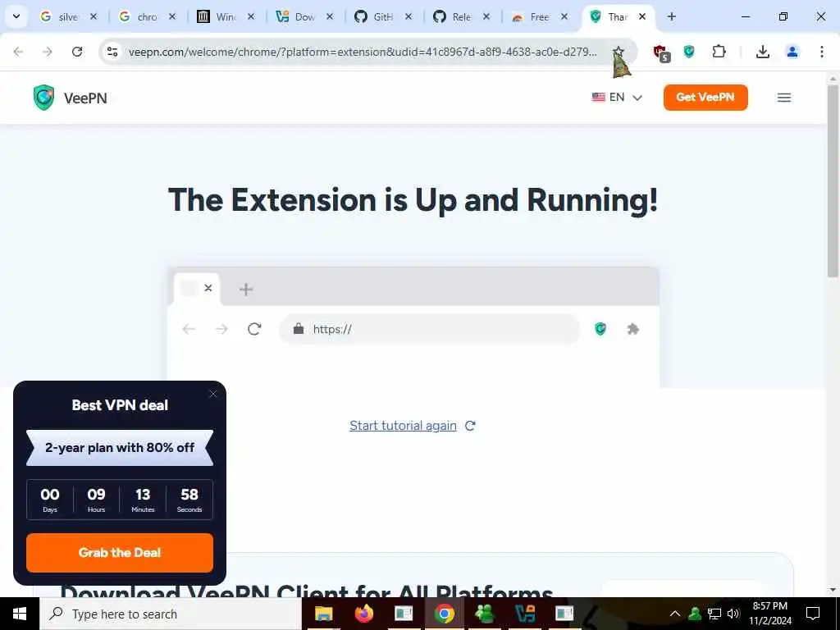Open the clock showing 8:57 PM
This screenshot has width=840, height=630.
tap(769, 614)
